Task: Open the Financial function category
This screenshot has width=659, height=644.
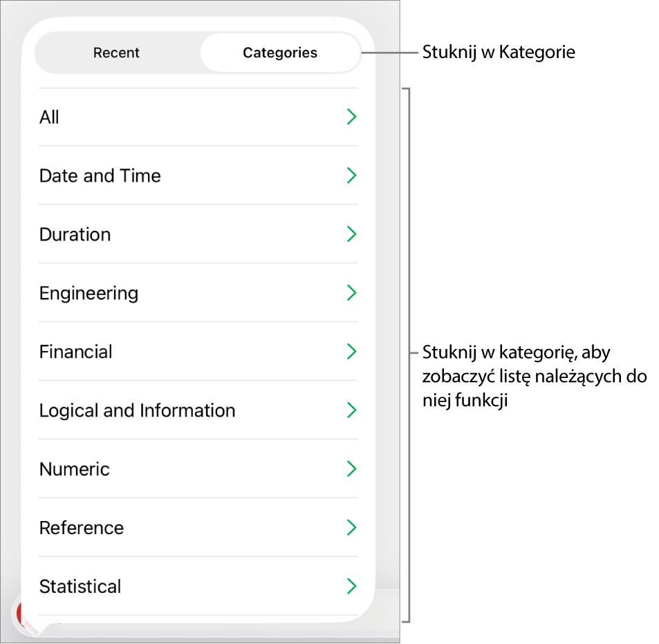Action: [76, 352]
